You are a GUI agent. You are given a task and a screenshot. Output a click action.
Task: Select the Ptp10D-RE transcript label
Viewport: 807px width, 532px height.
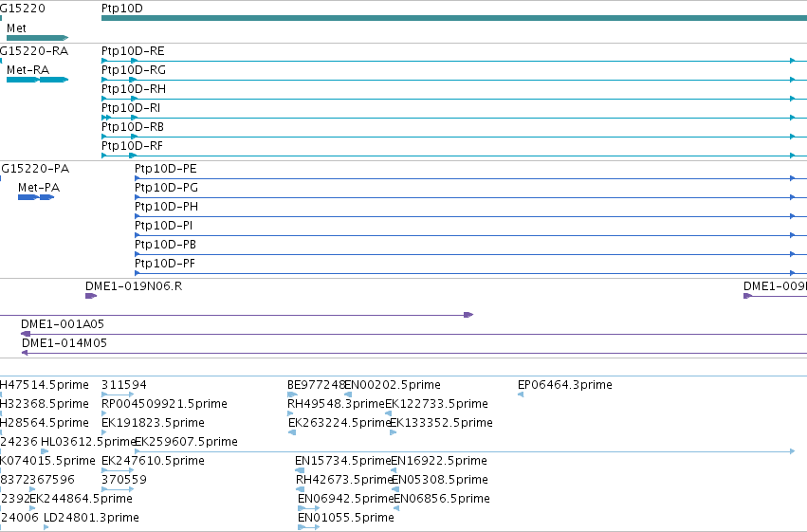tap(133, 51)
